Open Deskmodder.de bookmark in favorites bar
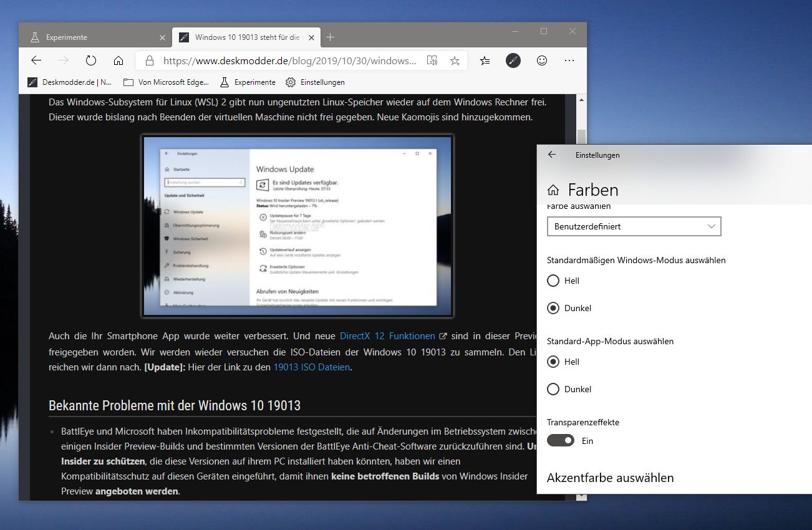Viewport: 812px width, 530px height. [x=70, y=82]
